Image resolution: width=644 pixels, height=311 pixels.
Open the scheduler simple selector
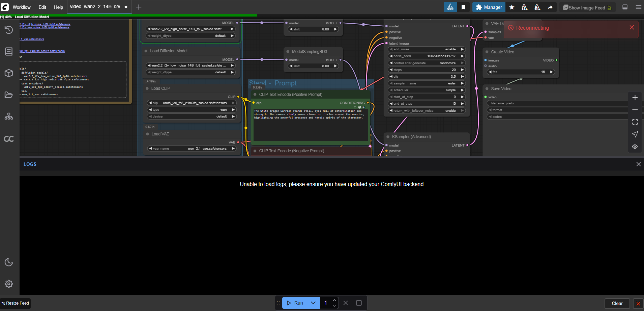coord(427,90)
